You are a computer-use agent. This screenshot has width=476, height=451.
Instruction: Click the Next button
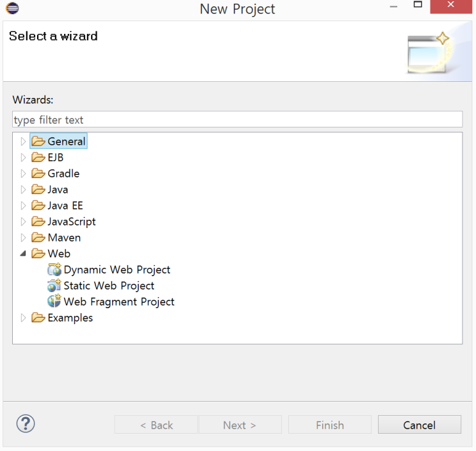click(240, 425)
